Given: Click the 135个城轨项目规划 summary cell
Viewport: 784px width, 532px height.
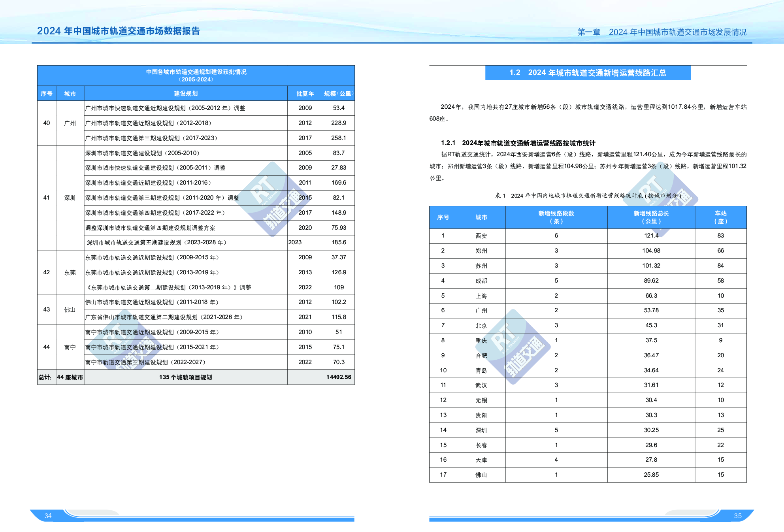Looking at the screenshot, I should (x=185, y=377).
